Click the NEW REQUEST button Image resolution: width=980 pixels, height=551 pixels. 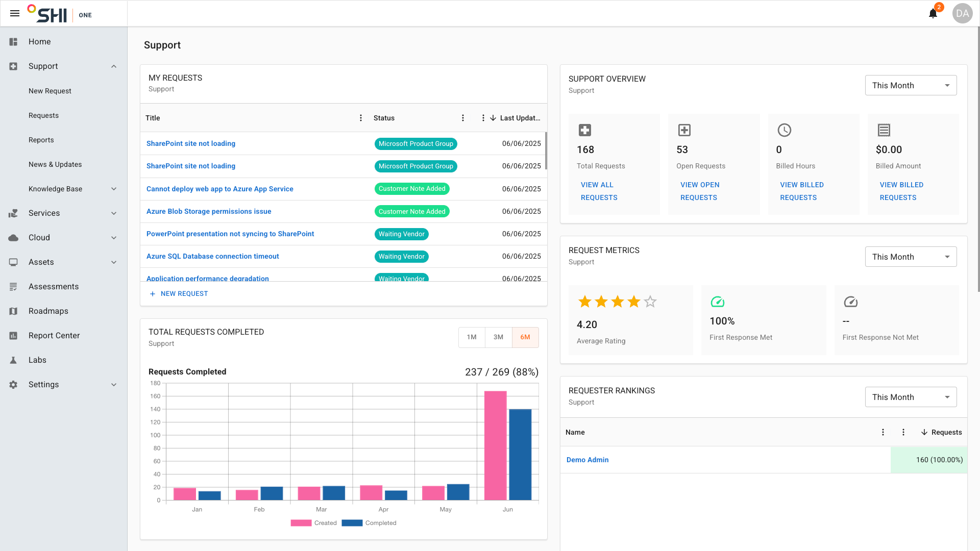(179, 294)
